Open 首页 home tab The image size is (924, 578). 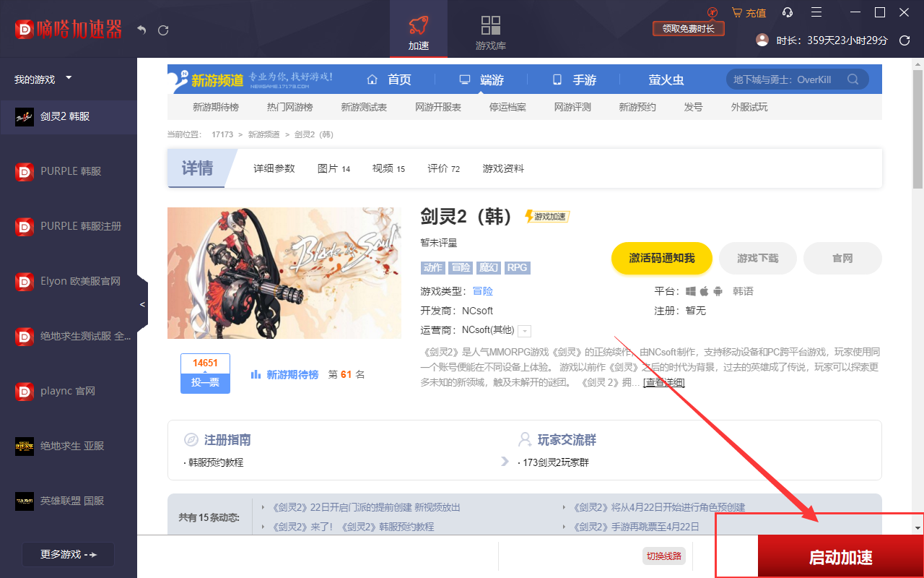coord(389,79)
